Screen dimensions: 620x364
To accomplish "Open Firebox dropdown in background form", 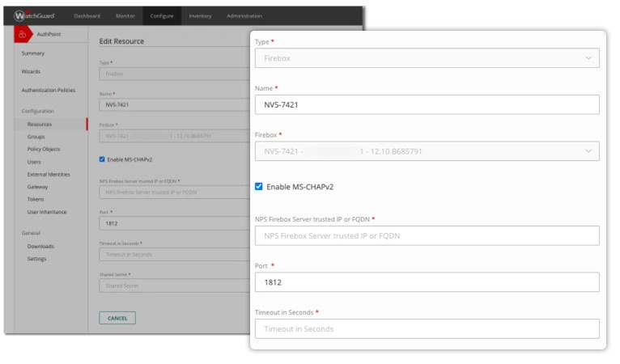I will pyautogui.click(x=174, y=136).
